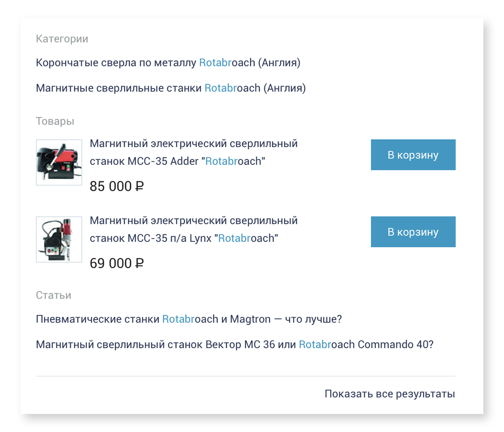Open the category "Корончатые сверла по металлу Rotabroach"
This screenshot has height=432, width=504.
pos(168,63)
